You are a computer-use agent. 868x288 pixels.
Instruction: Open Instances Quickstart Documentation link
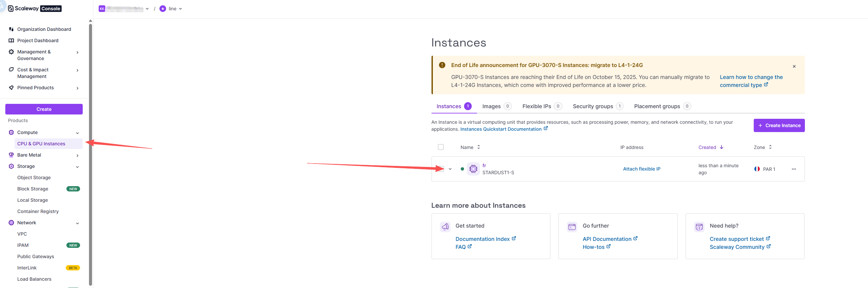click(x=504, y=129)
